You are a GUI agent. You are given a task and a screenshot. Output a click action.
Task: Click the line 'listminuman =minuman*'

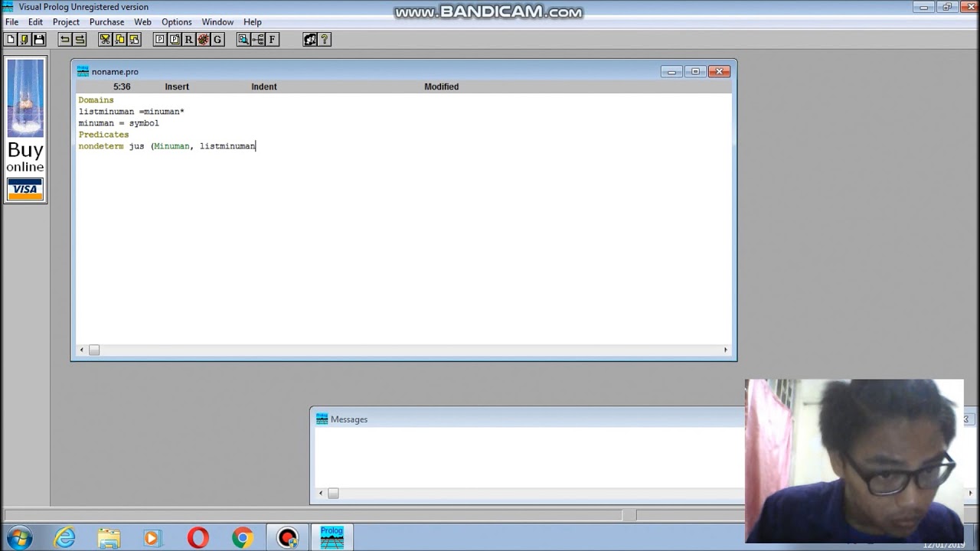(x=131, y=112)
